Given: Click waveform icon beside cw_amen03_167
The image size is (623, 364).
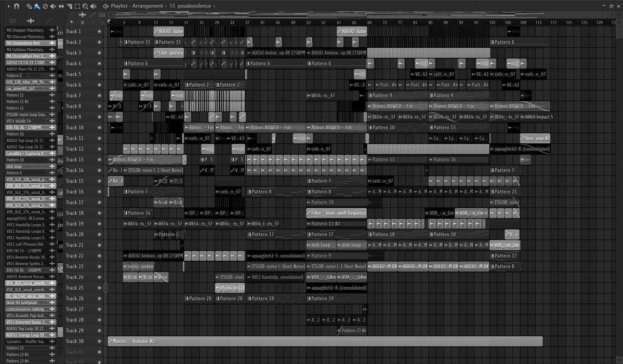Looking at the screenshot, I should click(51, 88).
